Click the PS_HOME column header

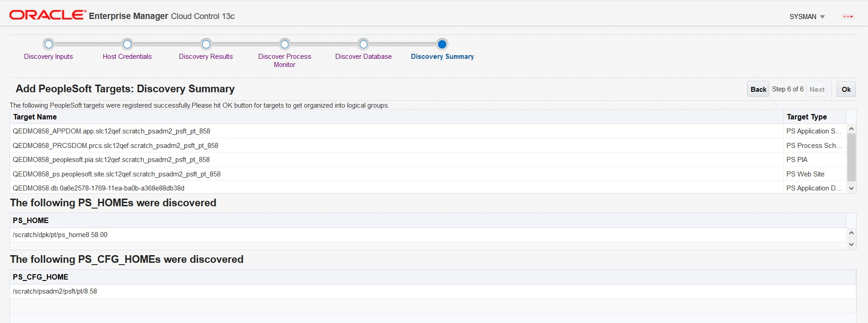click(428, 220)
